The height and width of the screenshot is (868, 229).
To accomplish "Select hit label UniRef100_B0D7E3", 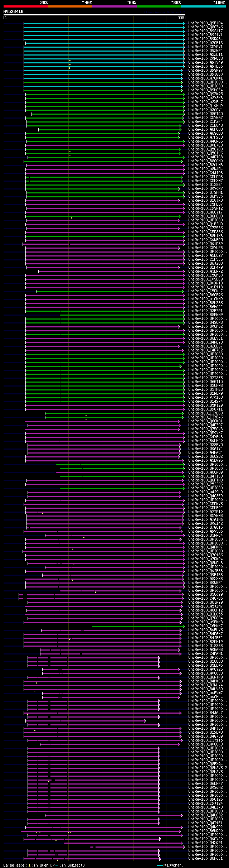I will tap(205, 145).
